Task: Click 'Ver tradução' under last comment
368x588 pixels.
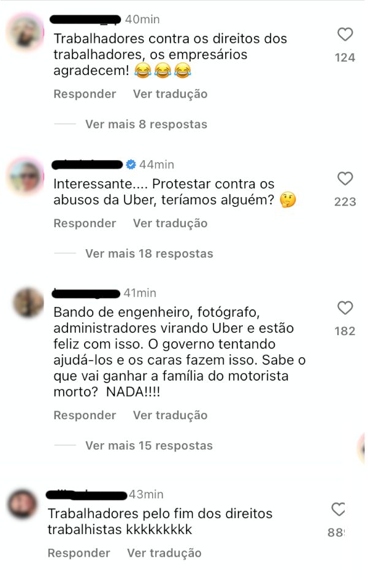Action: 164,553
